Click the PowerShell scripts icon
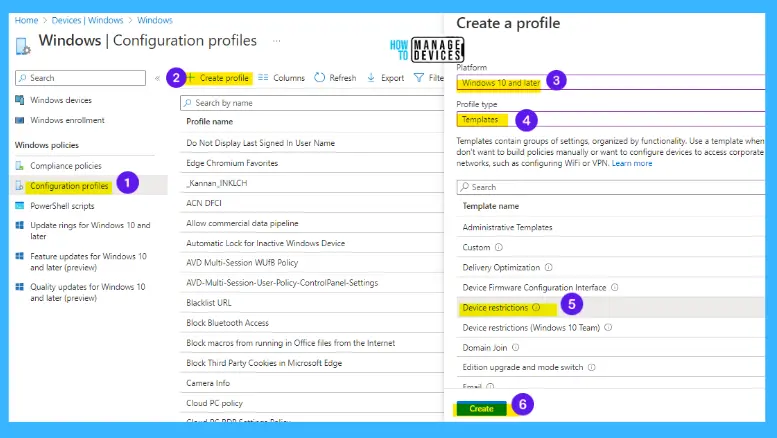Screen dimensions: 777x438 pos(20,206)
